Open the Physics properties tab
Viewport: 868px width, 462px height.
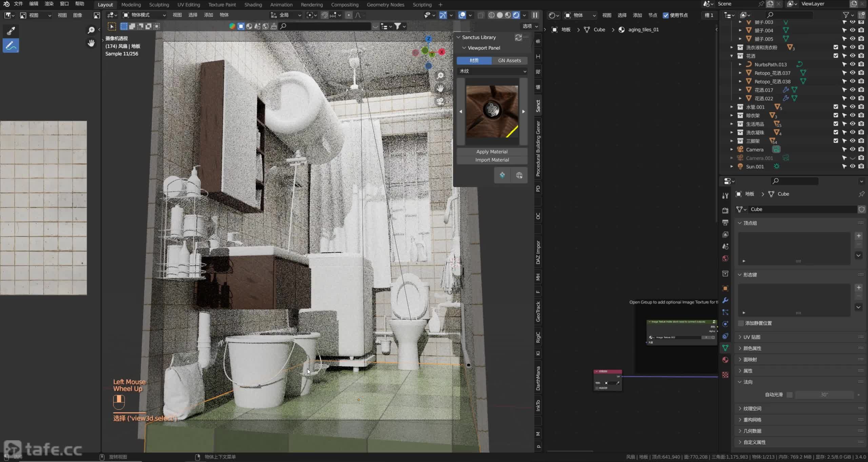(725, 324)
